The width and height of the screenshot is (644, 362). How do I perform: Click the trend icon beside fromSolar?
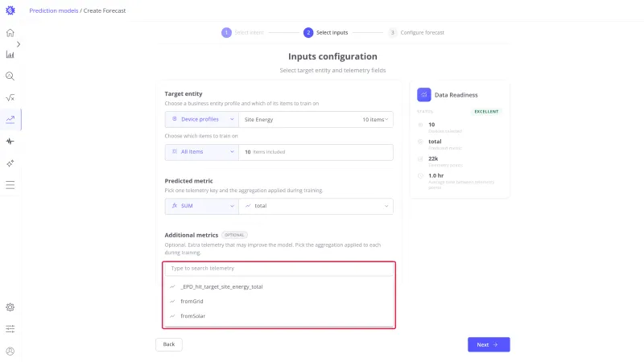(x=172, y=316)
